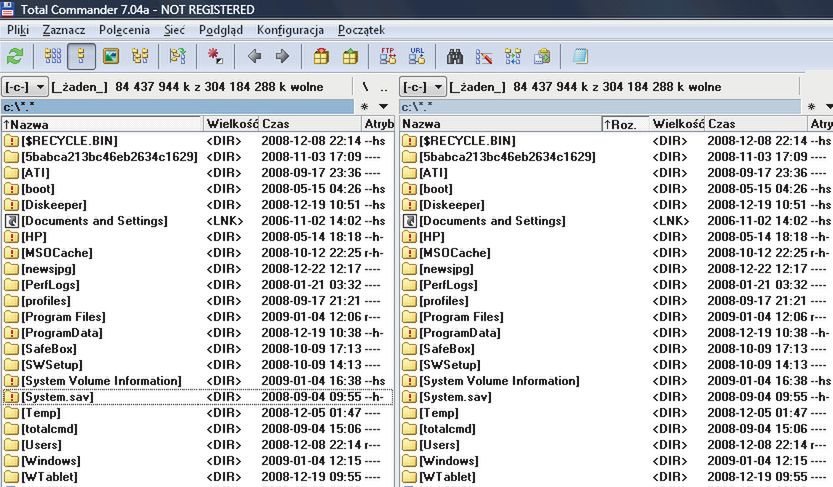Click the green Refresh (reread source) icon
This screenshot has width=833, height=487.
[x=15, y=56]
